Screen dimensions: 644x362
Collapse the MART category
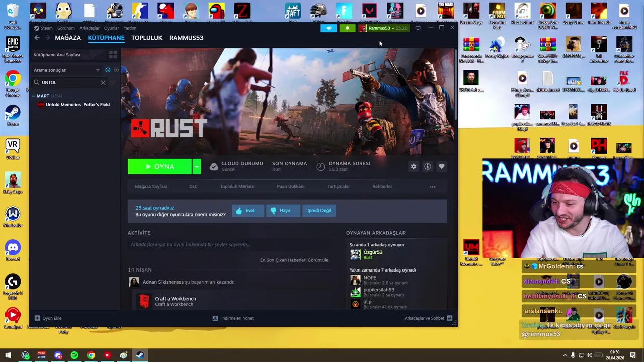pos(33,96)
